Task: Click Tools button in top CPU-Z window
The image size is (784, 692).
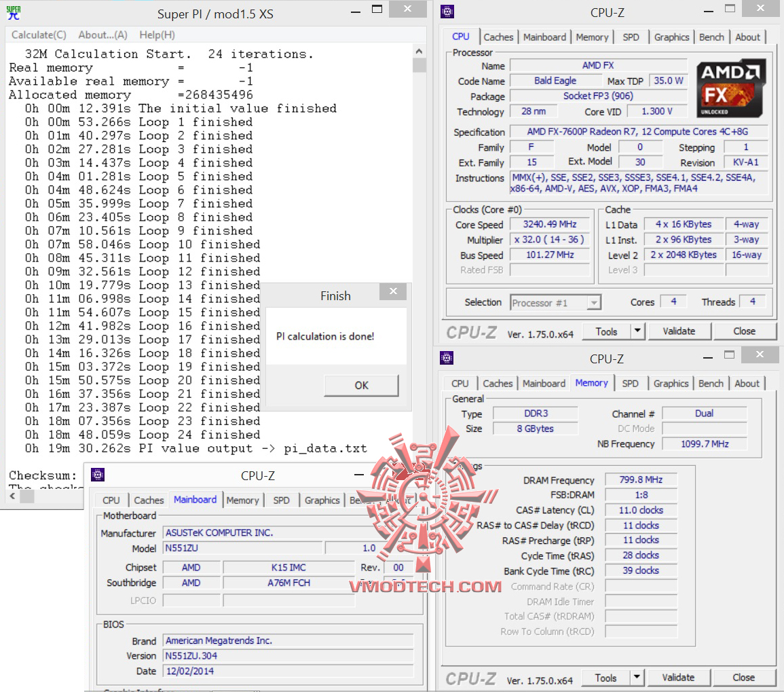Action: point(606,331)
